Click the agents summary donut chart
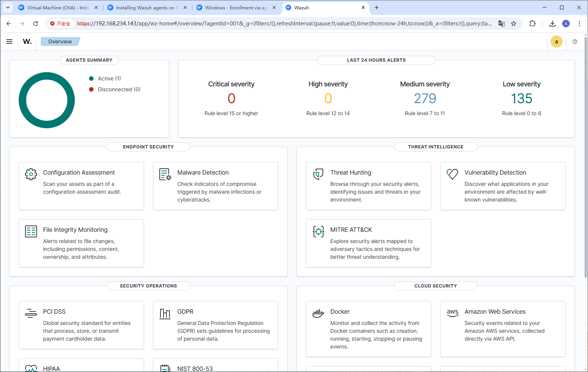Screen dimensions: 588x372 coord(47,100)
